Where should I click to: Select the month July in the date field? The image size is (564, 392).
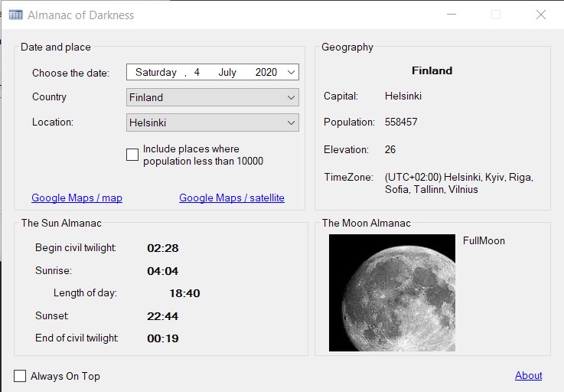(227, 73)
